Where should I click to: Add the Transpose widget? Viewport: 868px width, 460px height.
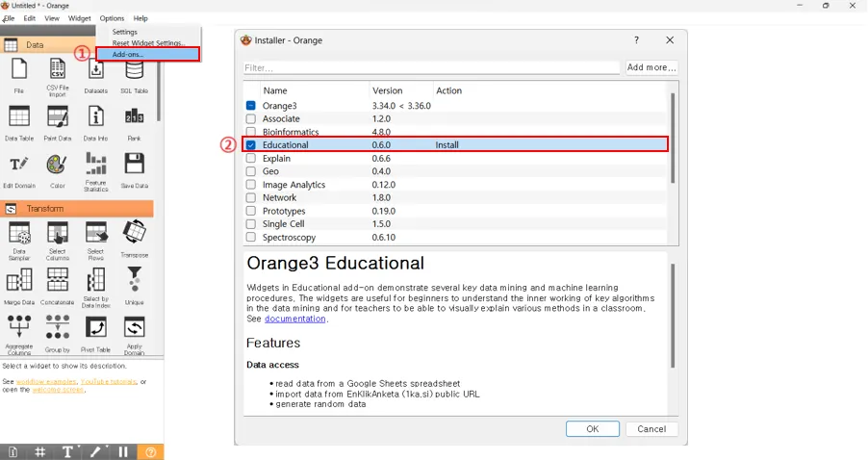click(x=134, y=239)
